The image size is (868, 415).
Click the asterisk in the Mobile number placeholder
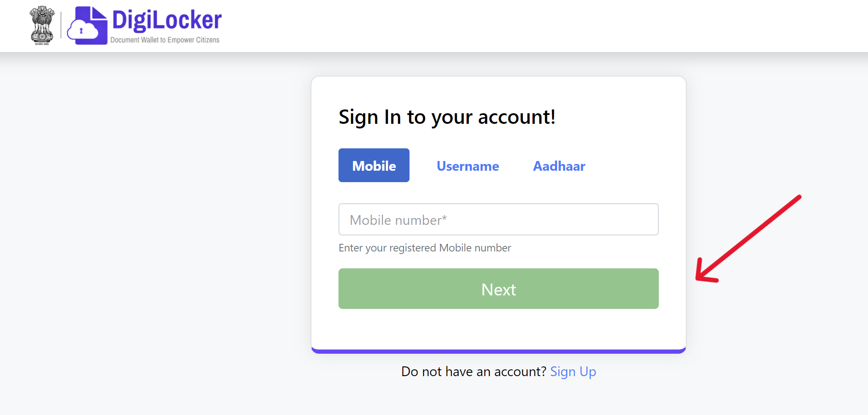coord(444,218)
